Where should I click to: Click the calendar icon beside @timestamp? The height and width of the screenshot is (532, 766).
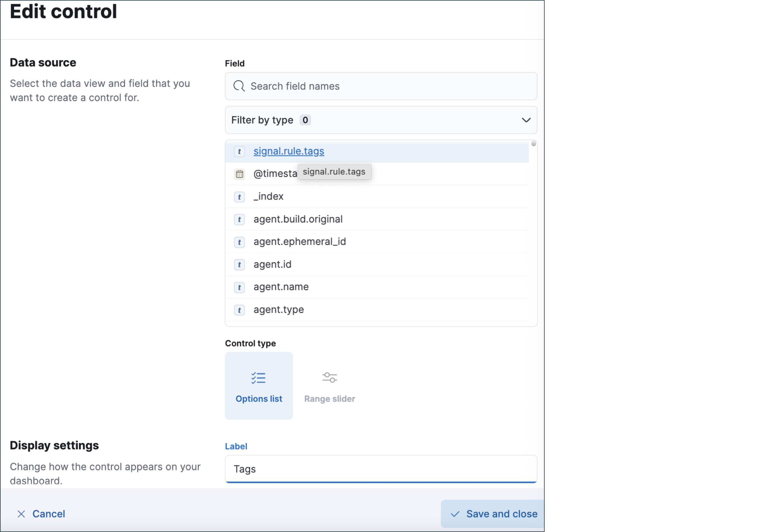tap(239, 174)
